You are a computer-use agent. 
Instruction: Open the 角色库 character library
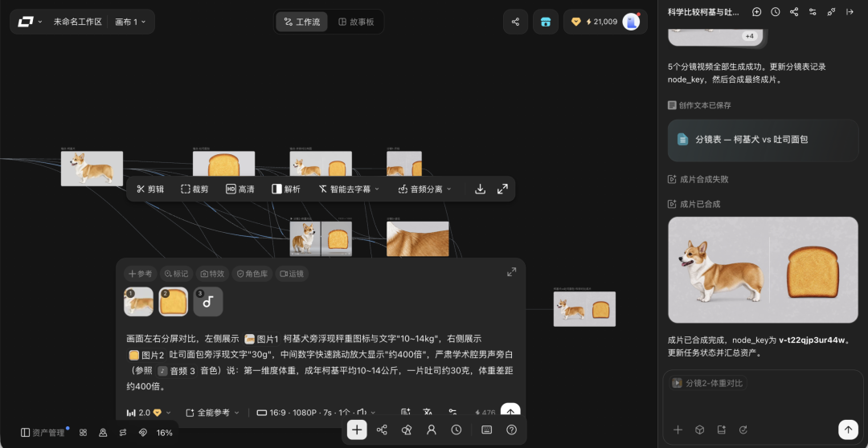[x=252, y=274]
